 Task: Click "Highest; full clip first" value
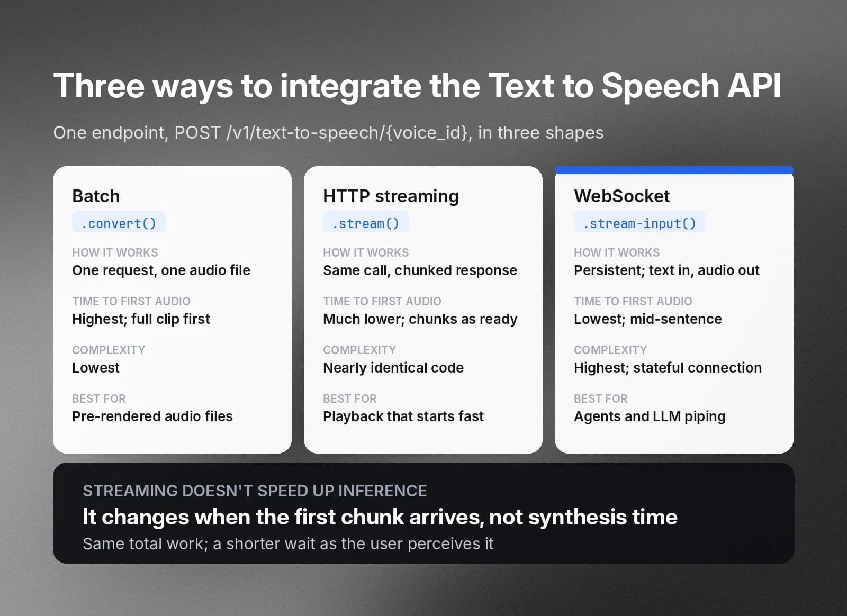[x=141, y=319]
